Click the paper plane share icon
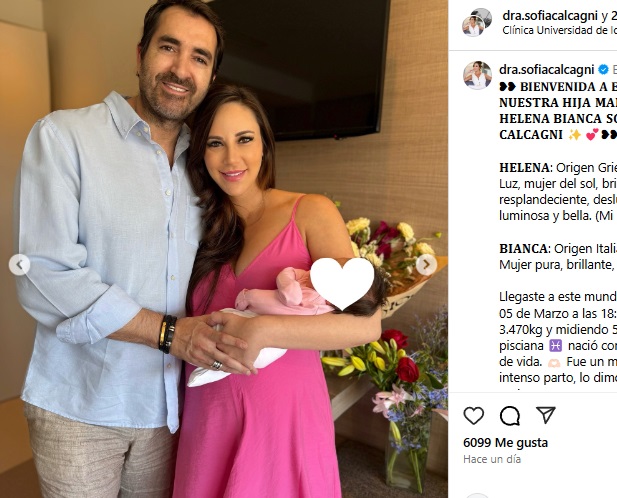The height and width of the screenshot is (498, 617). pyautogui.click(x=546, y=415)
